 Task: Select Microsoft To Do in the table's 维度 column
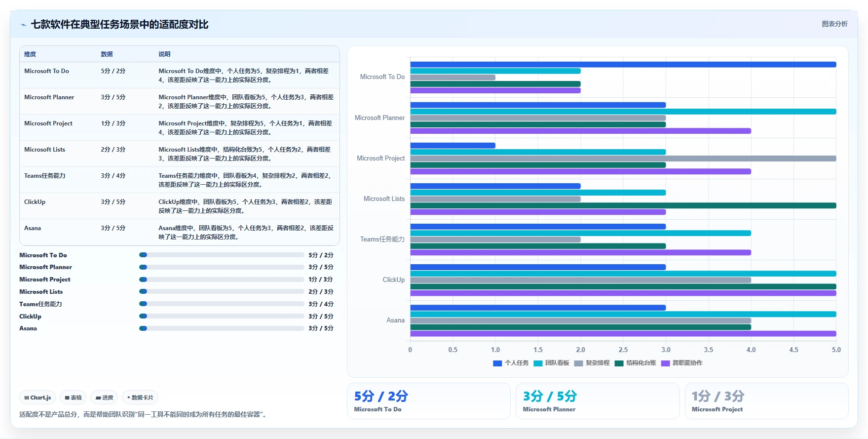pos(46,71)
